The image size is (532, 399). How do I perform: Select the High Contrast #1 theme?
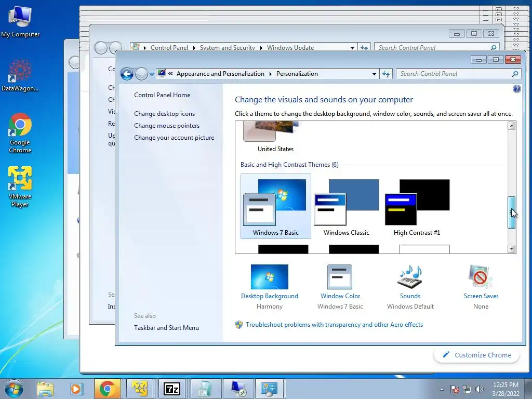pos(417,206)
